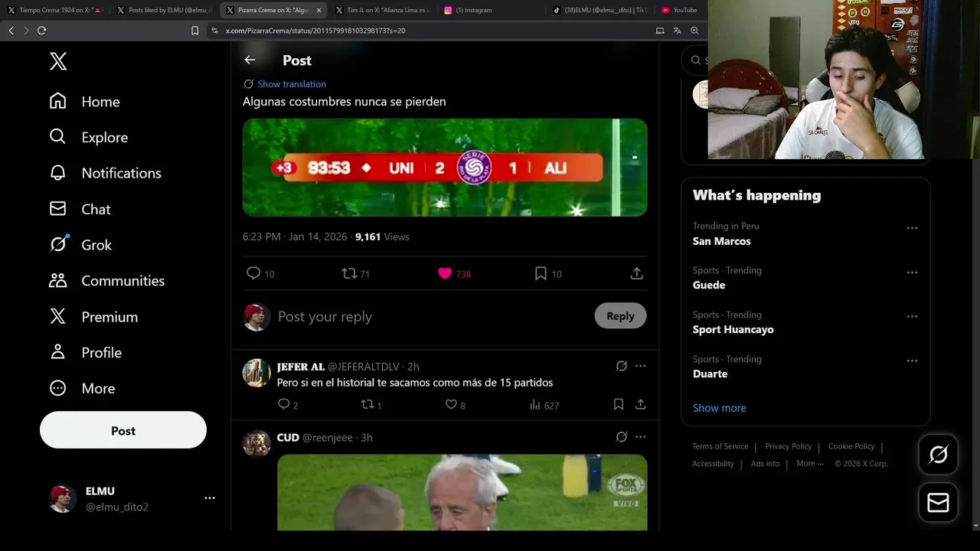
Task: Unlike the post with 738 likes
Action: [445, 273]
